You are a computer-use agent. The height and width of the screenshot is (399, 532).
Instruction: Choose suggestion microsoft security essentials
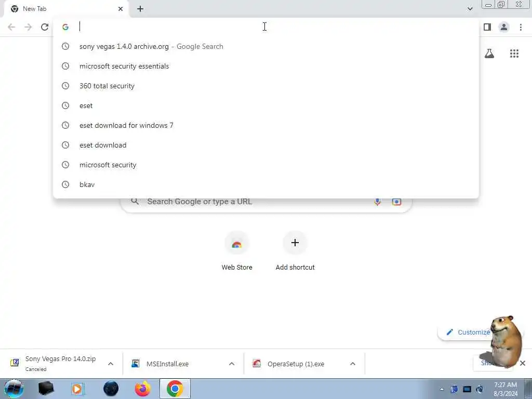coord(265,66)
